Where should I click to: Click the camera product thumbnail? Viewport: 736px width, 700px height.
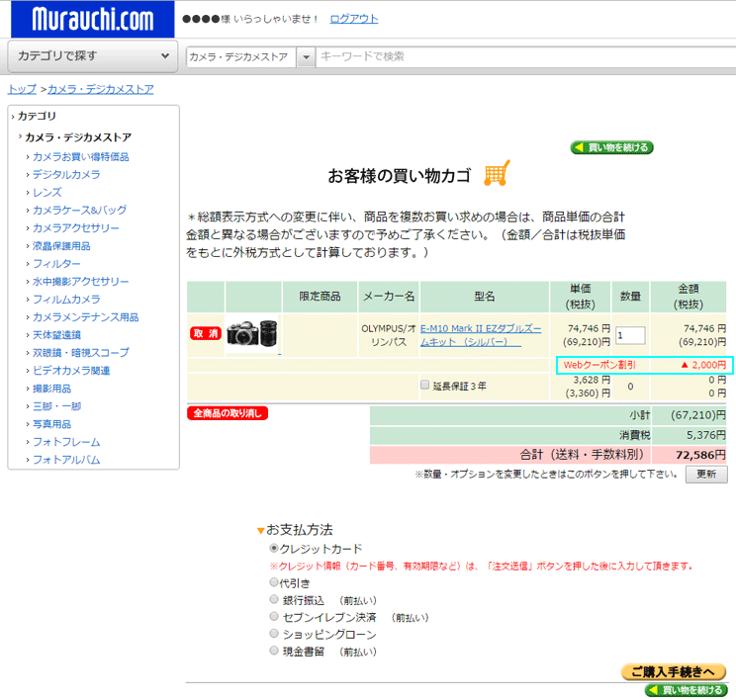click(x=252, y=333)
